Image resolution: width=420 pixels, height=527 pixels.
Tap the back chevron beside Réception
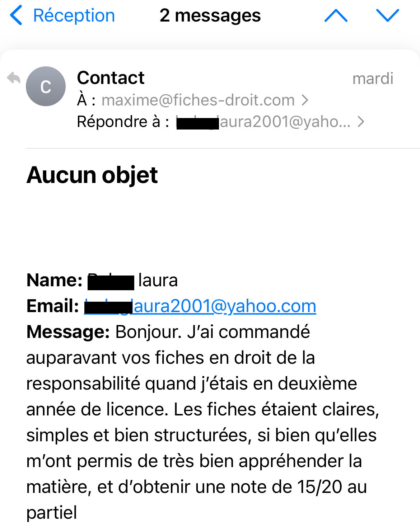point(16,15)
